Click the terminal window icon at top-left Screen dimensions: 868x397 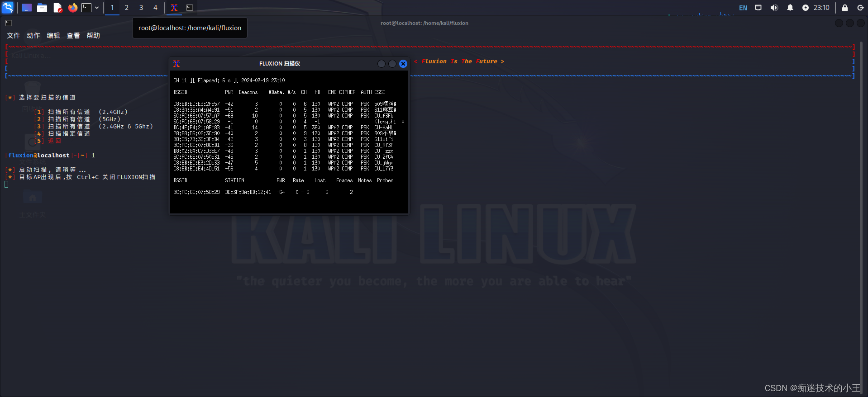pyautogui.click(x=9, y=23)
